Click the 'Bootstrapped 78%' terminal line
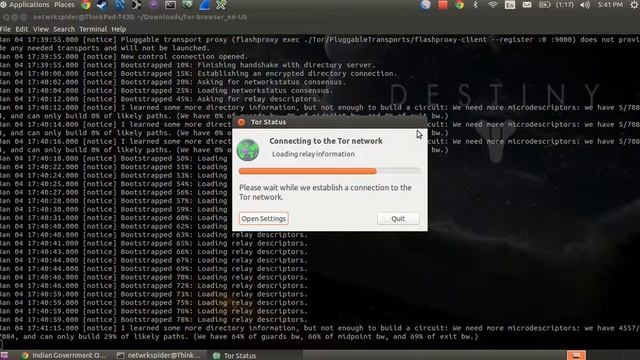 154,320
